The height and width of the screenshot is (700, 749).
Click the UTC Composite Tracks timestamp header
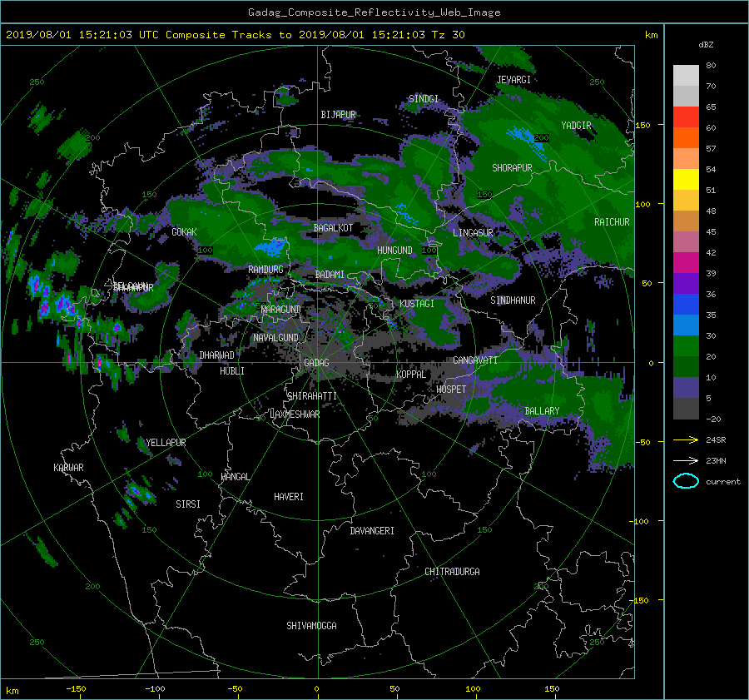coord(235,35)
